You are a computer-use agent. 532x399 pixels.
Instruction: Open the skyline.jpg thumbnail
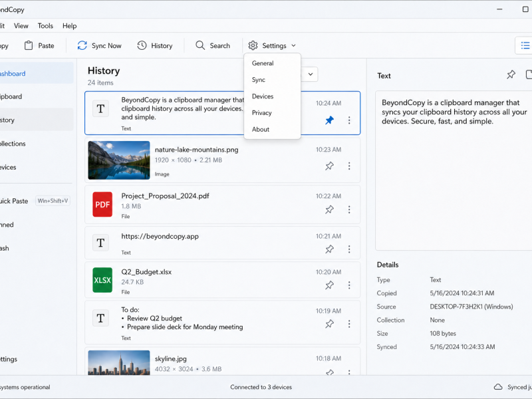119,362
